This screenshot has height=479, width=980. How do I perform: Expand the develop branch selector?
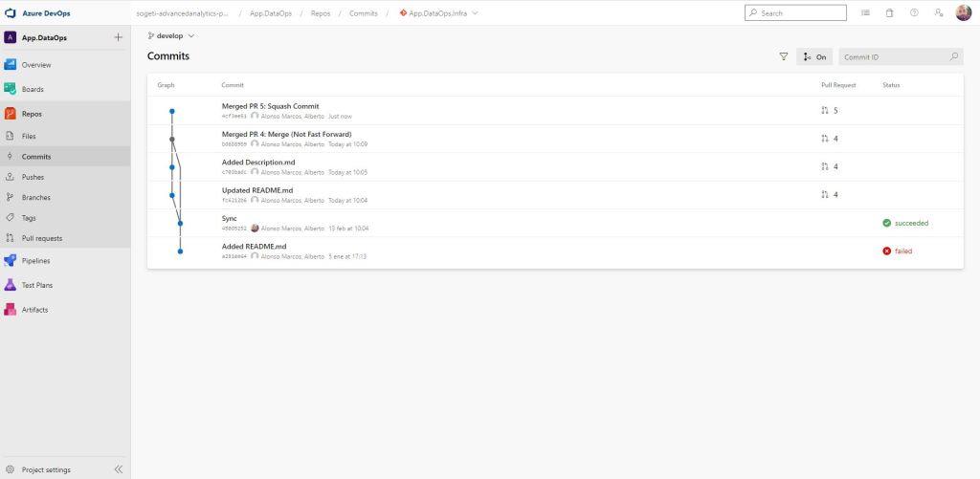[x=171, y=35]
